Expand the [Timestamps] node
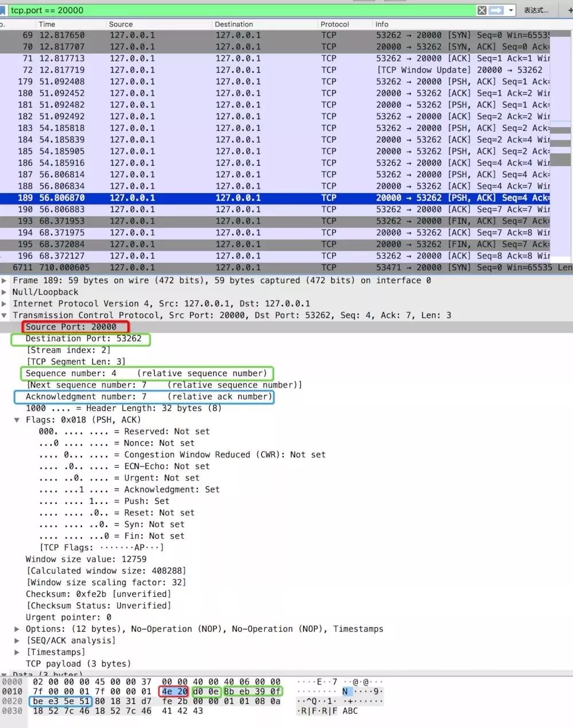This screenshot has height=728, width=573. coord(17,652)
